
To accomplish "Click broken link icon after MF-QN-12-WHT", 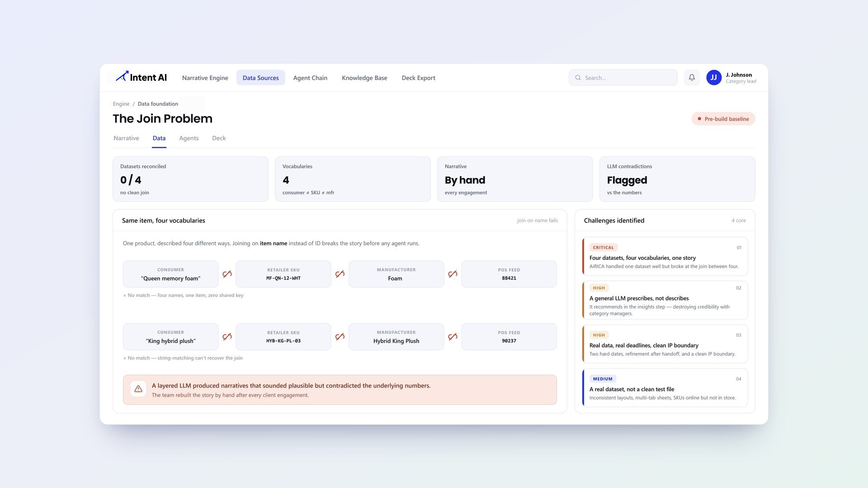I will coord(340,274).
